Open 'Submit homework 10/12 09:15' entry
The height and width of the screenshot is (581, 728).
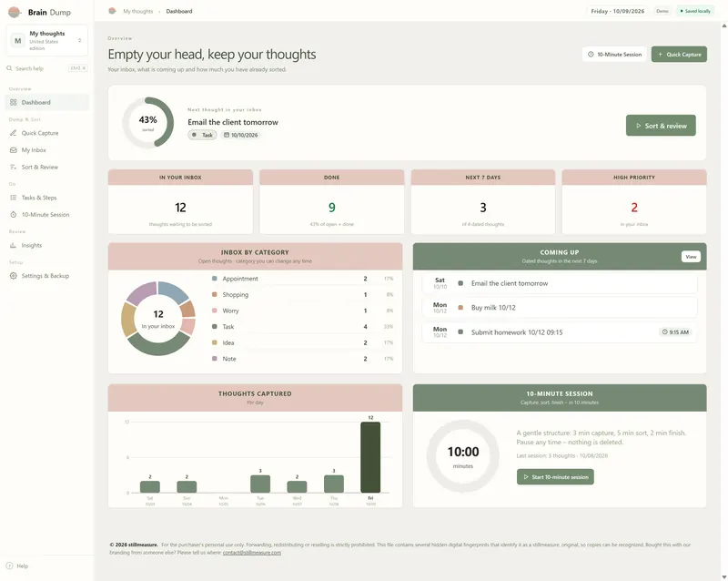(560, 331)
